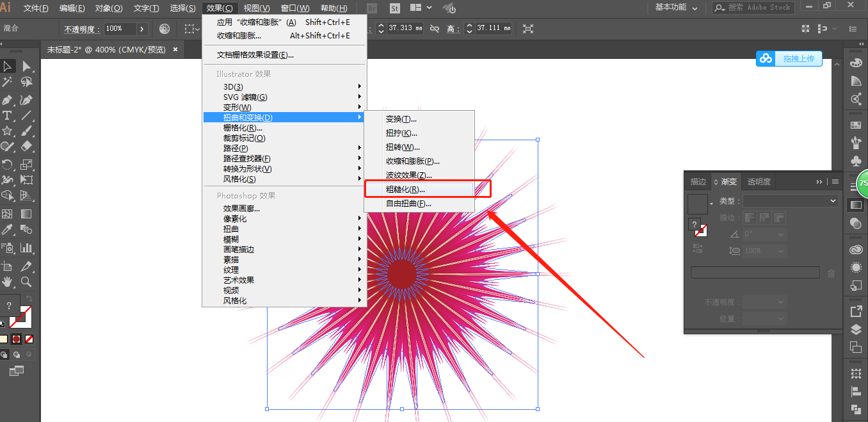Image resolution: width=868 pixels, height=422 pixels.
Task: Switch to the 透明度 panel tab
Action: tap(759, 182)
